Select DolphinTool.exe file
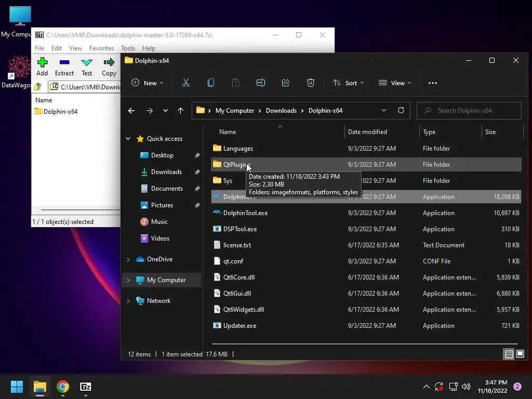Viewport: 532px width, 399px height. pyautogui.click(x=366, y=212)
